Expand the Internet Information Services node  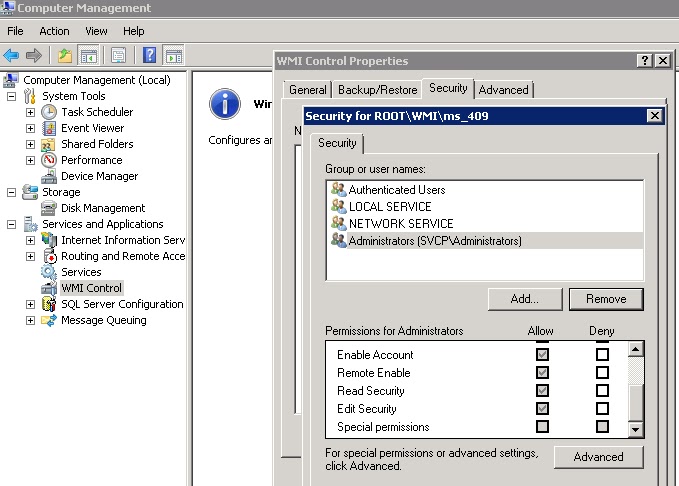pyautogui.click(x=30, y=240)
